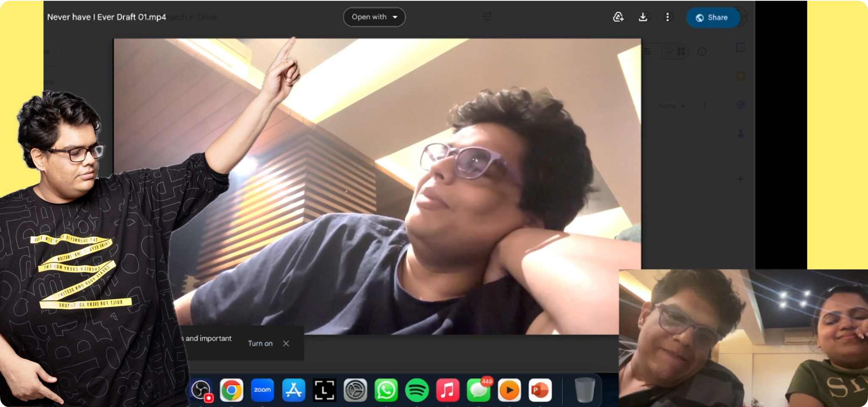Image resolution: width=868 pixels, height=407 pixels.
Task: Open the App Store from the dock
Action: point(293,390)
